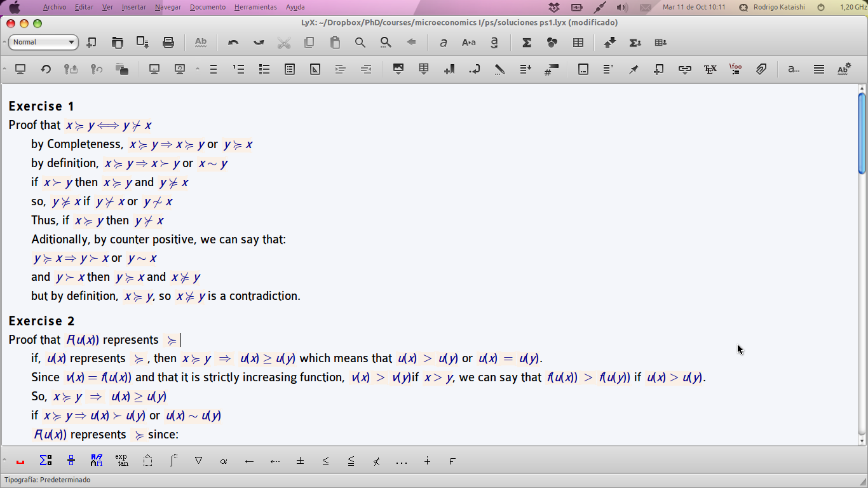Insert graphics with three-circles icon
The width and height of the screenshot is (868, 488).
pos(552,43)
